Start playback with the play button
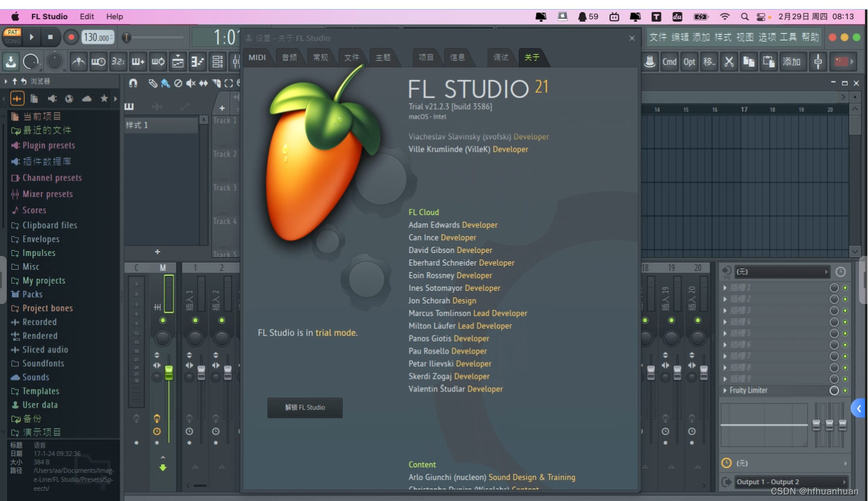Screen dimensions: 868x501 (31, 37)
